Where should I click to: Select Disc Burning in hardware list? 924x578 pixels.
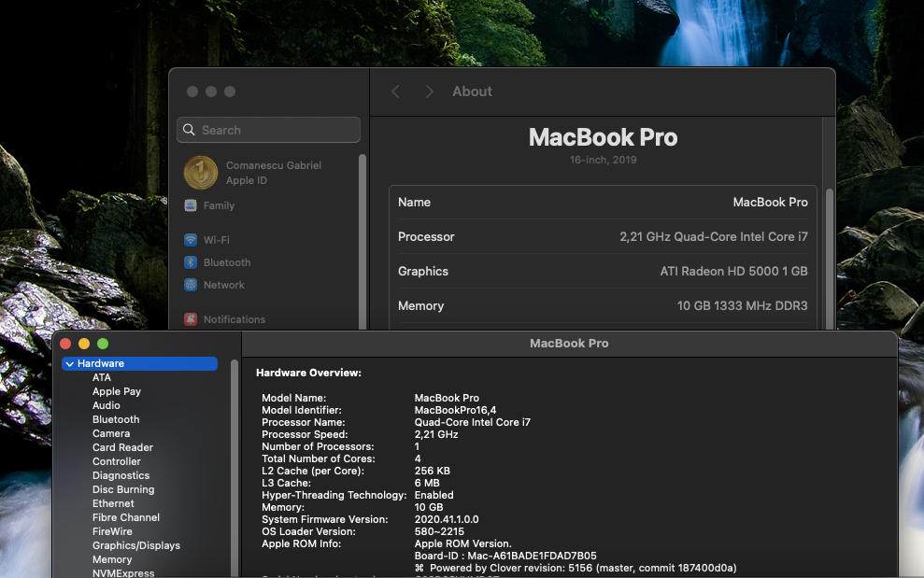pos(123,489)
